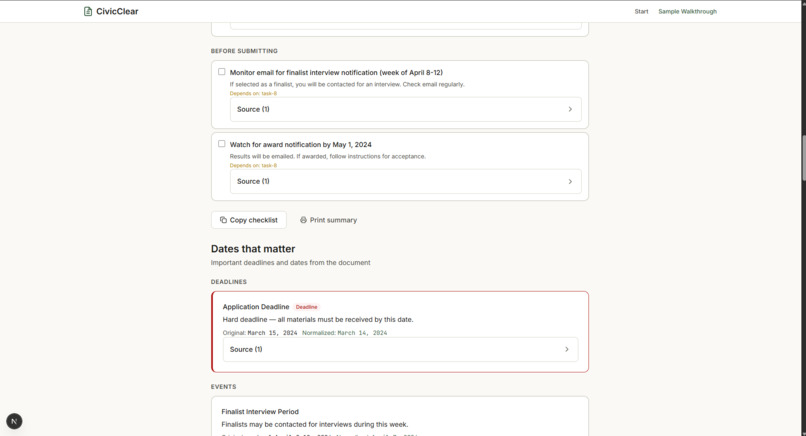Click the page vertical scrollbar thumb
Image resolution: width=806 pixels, height=436 pixels.
(803, 157)
